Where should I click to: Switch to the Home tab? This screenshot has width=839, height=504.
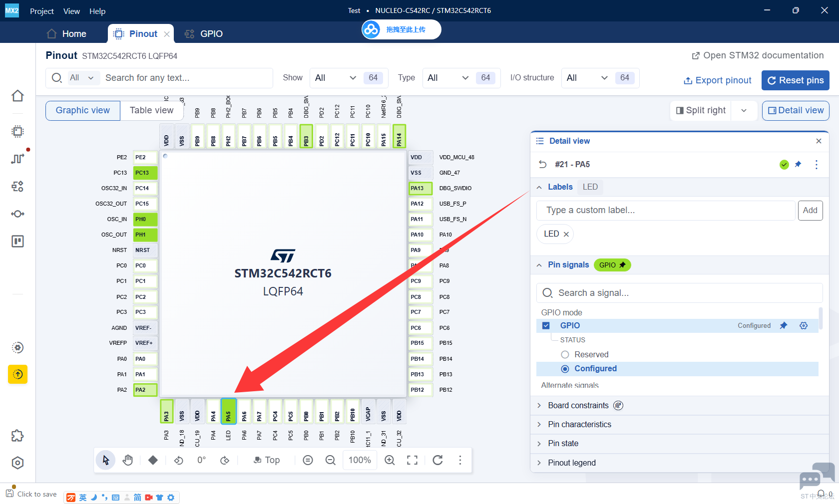(66, 34)
